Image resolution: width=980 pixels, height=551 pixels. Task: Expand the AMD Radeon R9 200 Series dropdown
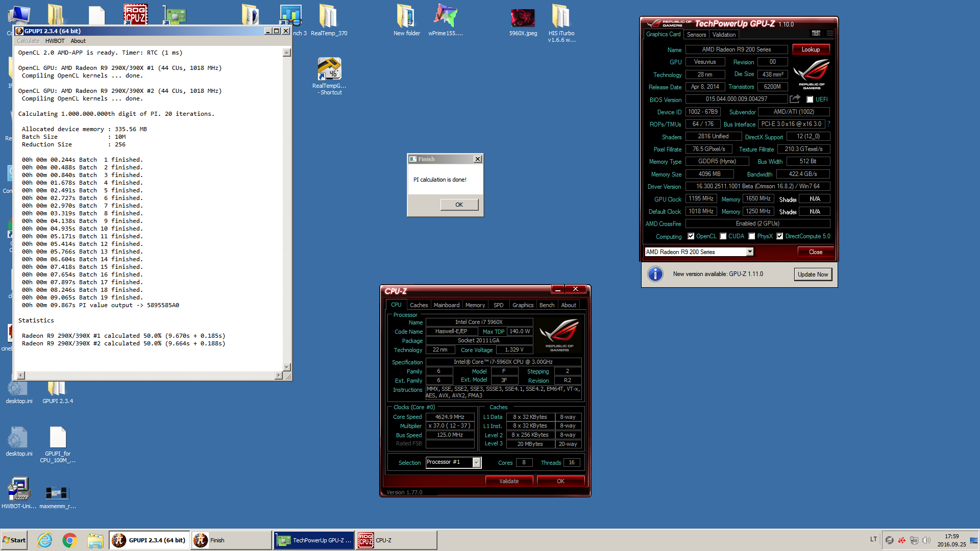pyautogui.click(x=750, y=252)
